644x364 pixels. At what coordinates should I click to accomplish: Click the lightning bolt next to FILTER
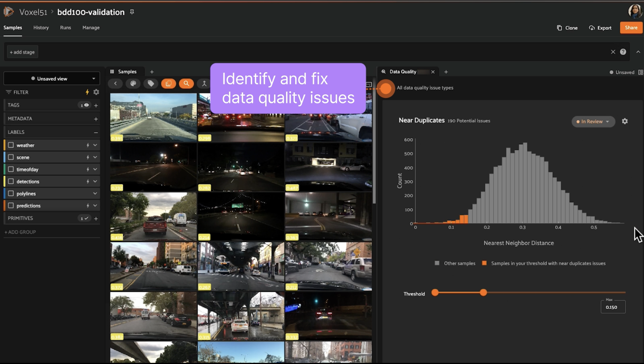87,92
